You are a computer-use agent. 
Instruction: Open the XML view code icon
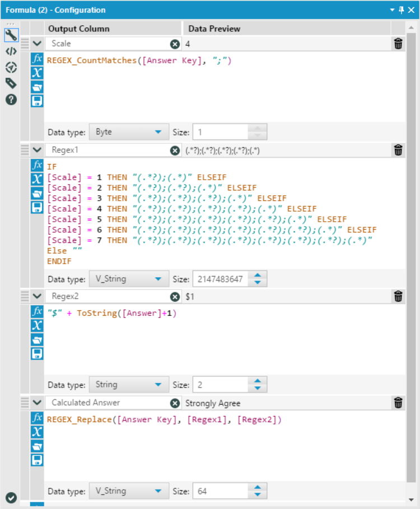(x=11, y=51)
